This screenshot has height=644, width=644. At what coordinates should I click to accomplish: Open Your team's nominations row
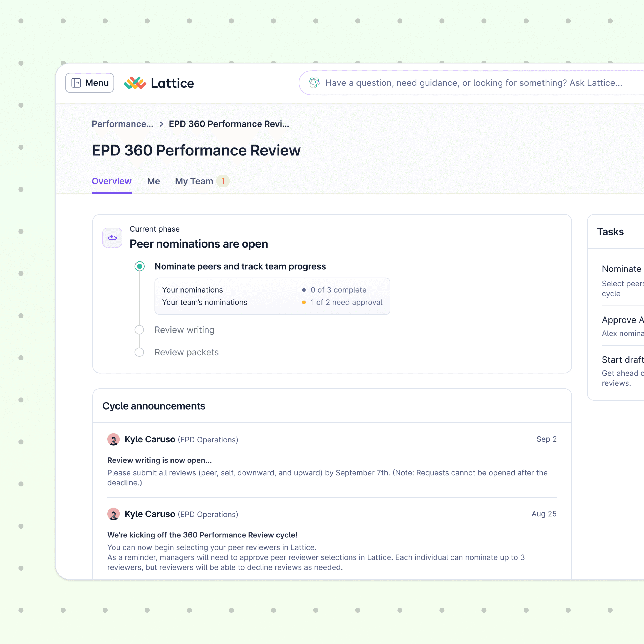tap(205, 302)
